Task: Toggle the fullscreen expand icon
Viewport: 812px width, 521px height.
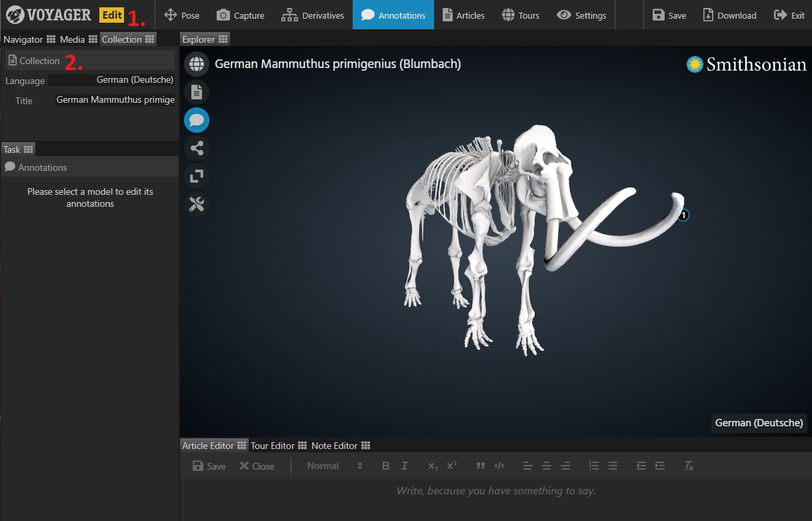Action: (197, 176)
